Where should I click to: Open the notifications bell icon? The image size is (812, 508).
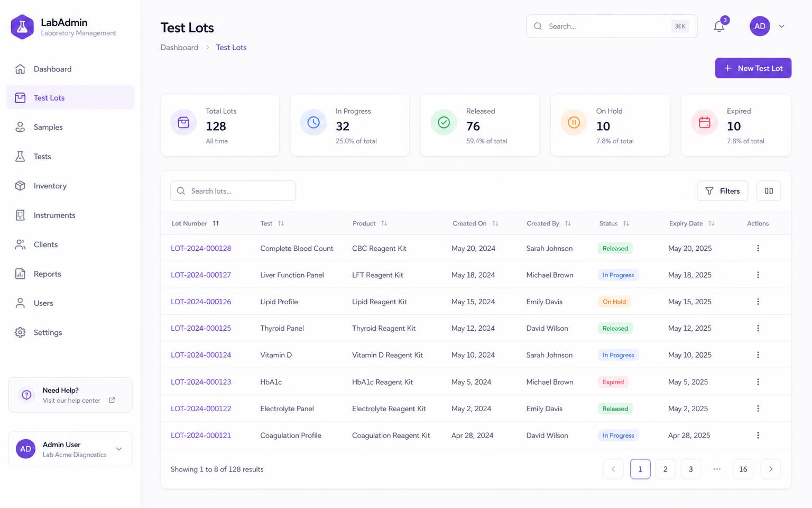[x=719, y=26]
